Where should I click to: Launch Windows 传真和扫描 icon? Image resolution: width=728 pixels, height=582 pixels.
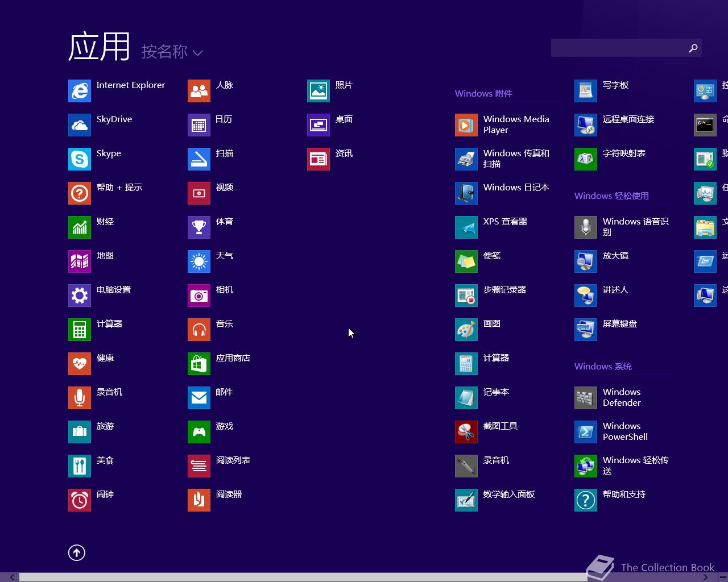click(466, 159)
